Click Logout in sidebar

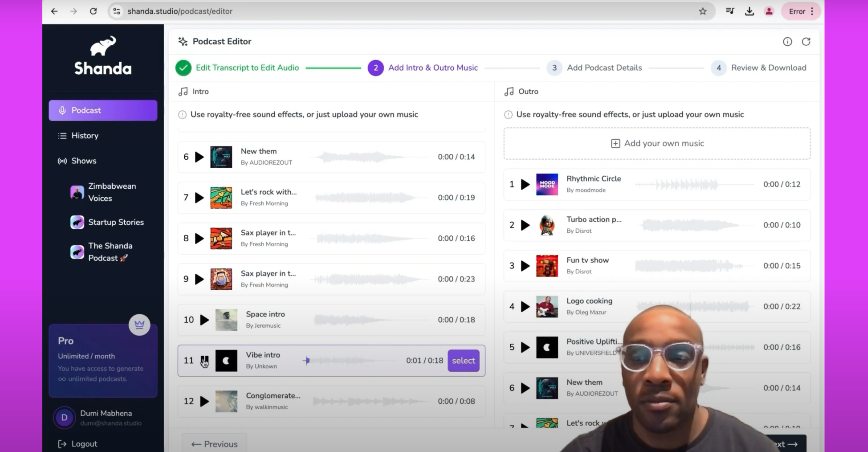point(78,444)
